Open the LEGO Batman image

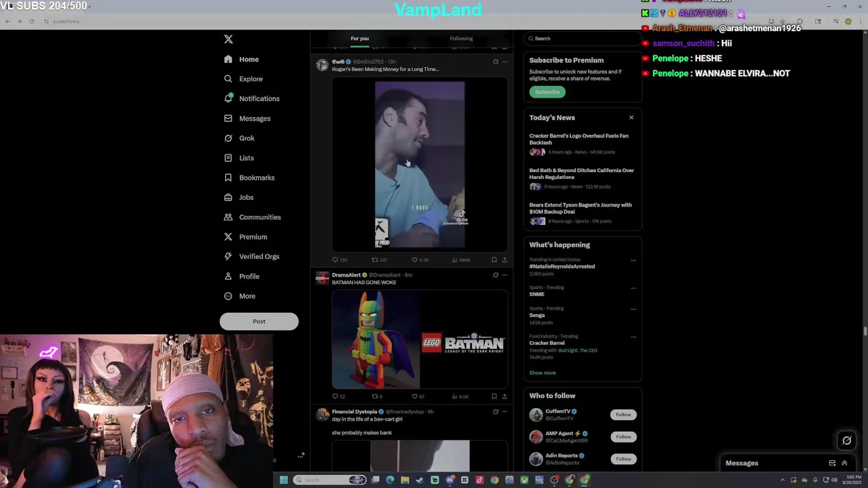tap(420, 340)
